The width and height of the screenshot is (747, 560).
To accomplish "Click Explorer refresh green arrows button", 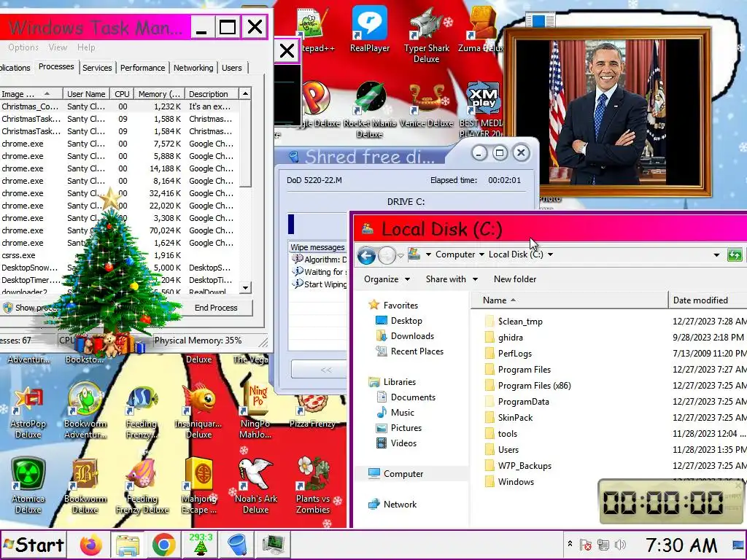I will tap(735, 254).
